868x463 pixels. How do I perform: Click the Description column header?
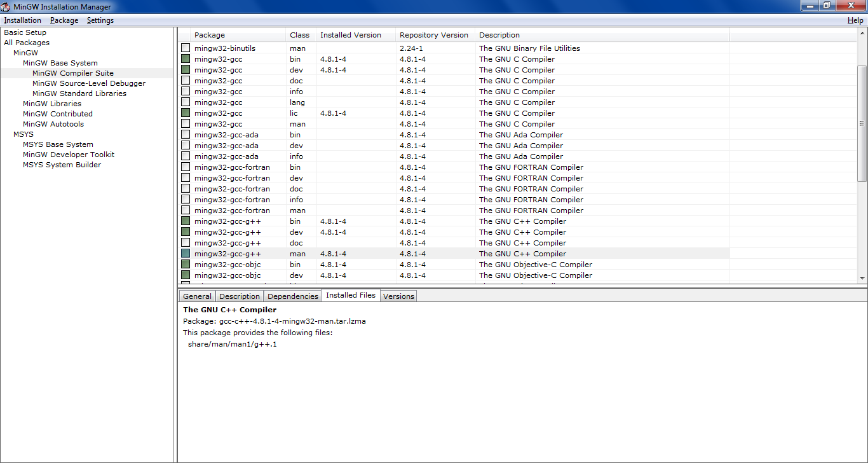click(x=602, y=35)
